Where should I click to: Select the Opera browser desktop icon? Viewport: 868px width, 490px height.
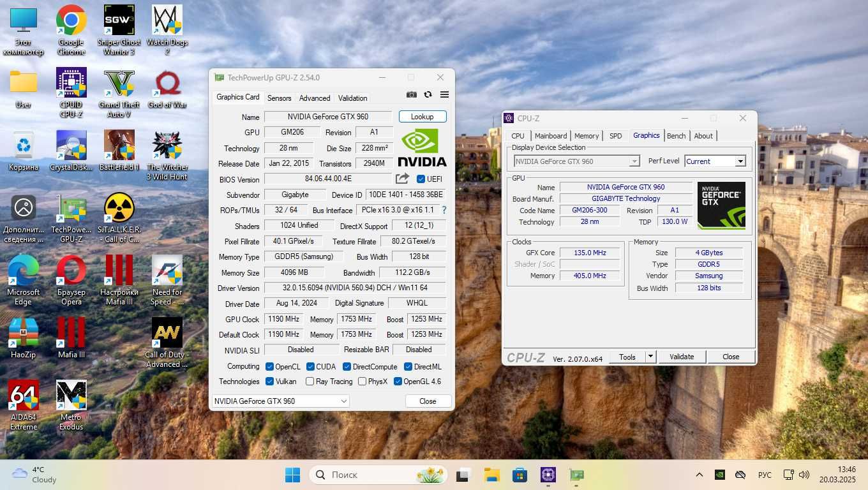click(x=71, y=281)
